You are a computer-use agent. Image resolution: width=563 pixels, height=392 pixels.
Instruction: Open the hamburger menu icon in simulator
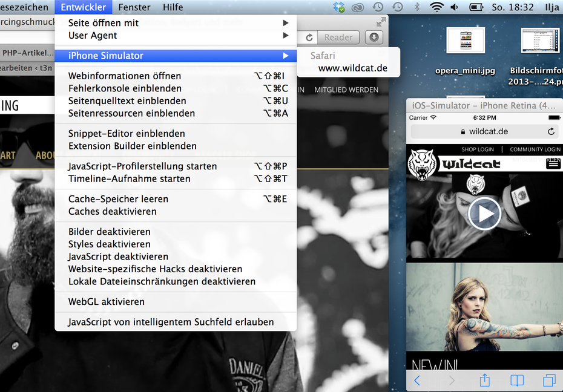click(x=553, y=164)
